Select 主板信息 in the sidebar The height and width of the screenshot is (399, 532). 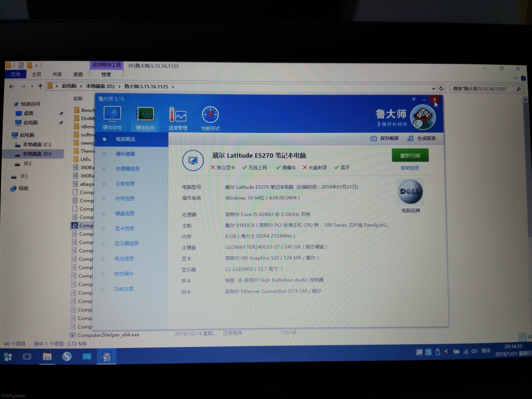[125, 184]
